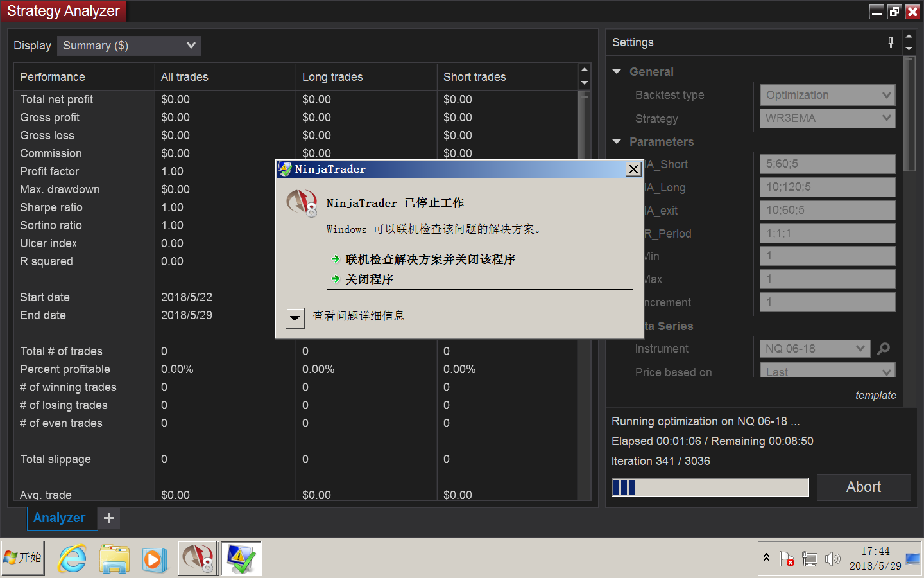Click the Short trades column header
The image size is (924, 578).
click(508, 77)
